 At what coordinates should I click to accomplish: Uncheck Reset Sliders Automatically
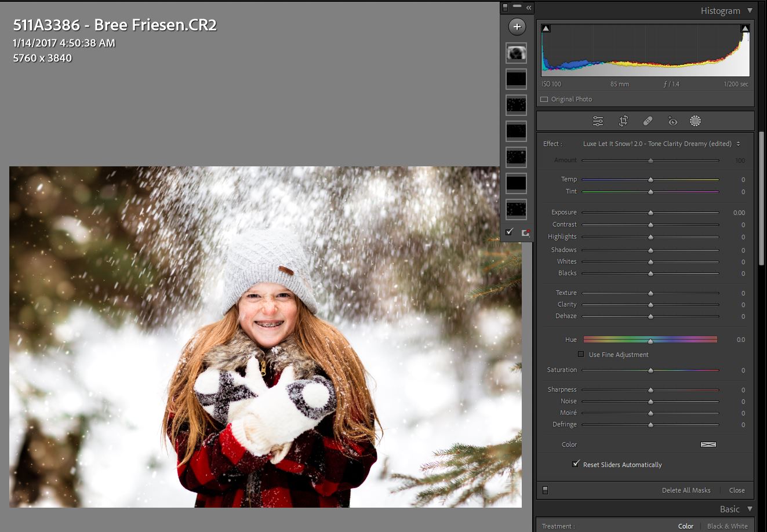(x=576, y=464)
